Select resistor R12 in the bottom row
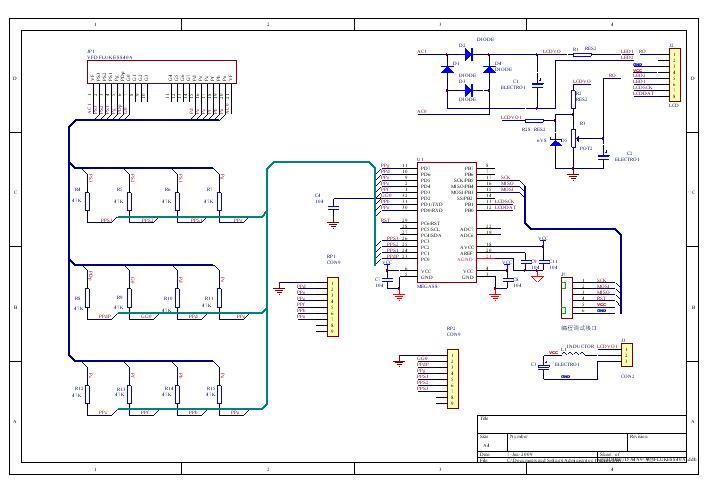 tap(87, 395)
